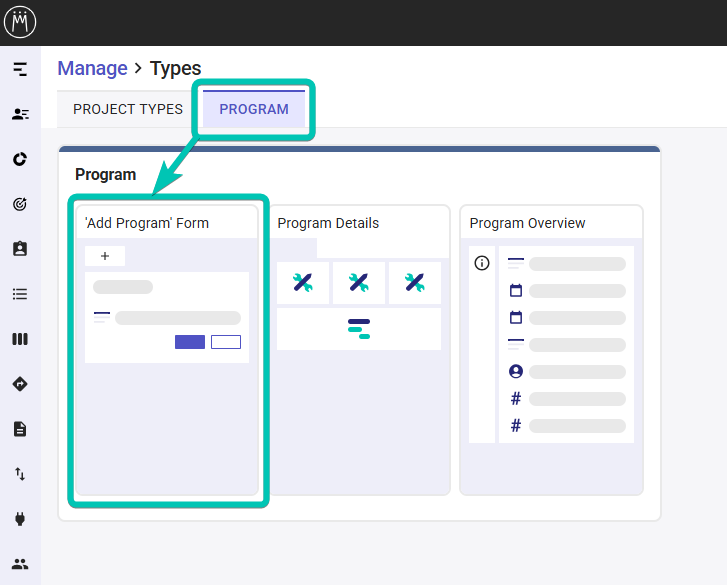Click the first hash icon in Program Overview
The height and width of the screenshot is (585, 727).
pos(516,399)
